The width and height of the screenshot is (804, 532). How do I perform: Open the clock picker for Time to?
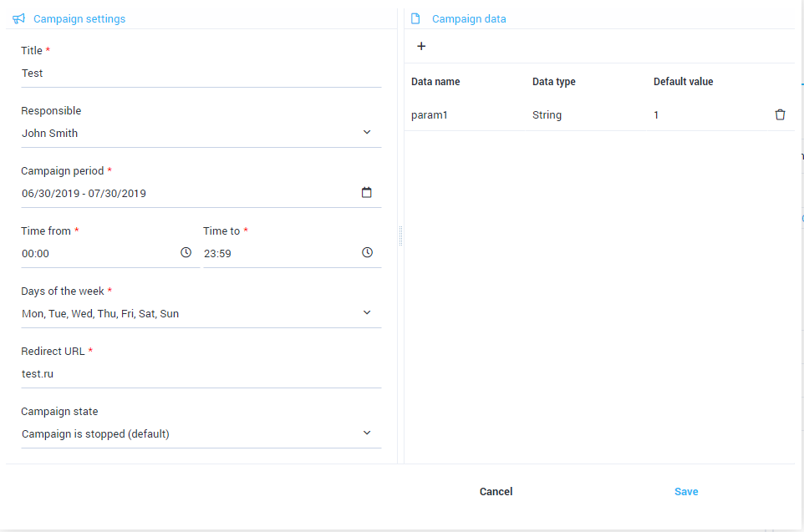[367, 253]
